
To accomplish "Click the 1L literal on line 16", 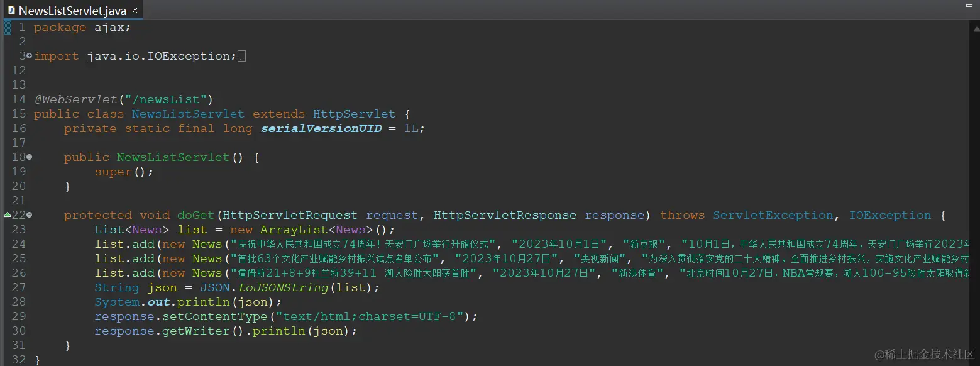I will pyautogui.click(x=412, y=128).
